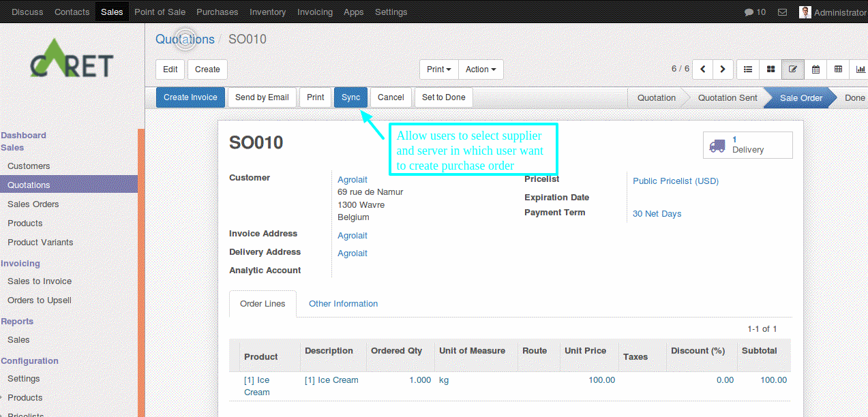
Task: Open the Agrolait customer link
Action: tap(353, 180)
